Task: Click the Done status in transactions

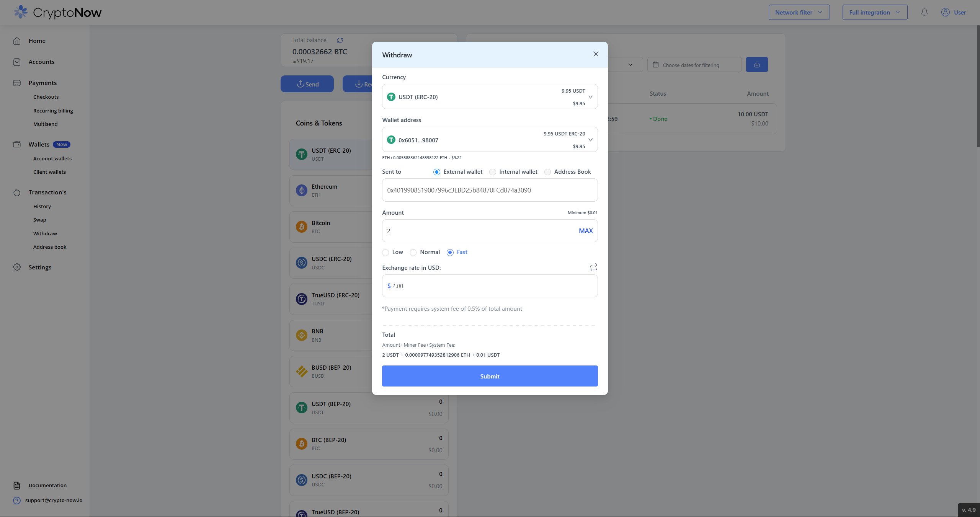Action: coord(658,119)
